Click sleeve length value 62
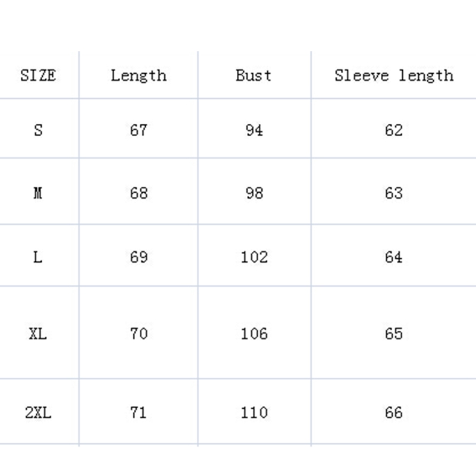The image size is (476, 476). pyautogui.click(x=393, y=130)
